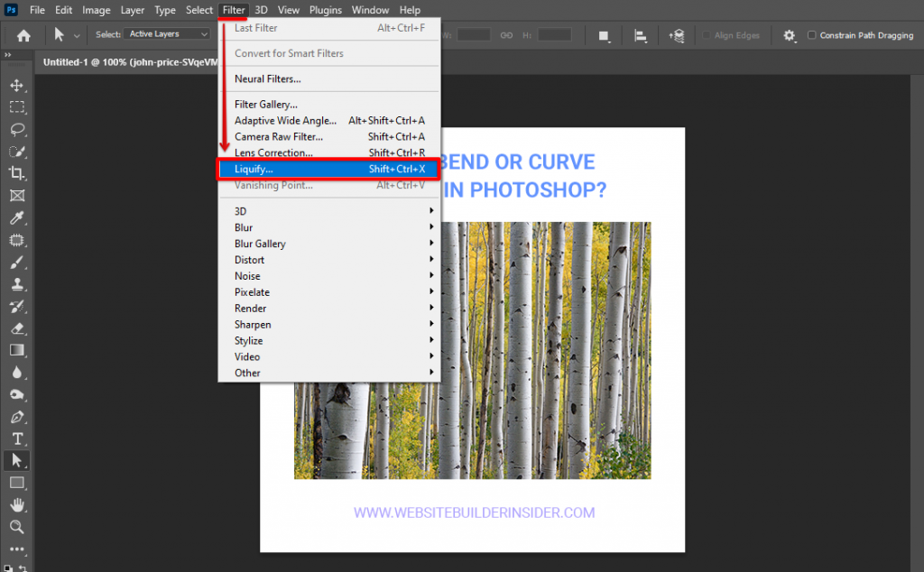The image size is (924, 572).
Task: Open the Path Selection tool flyout arrow
Action: click(x=24, y=466)
